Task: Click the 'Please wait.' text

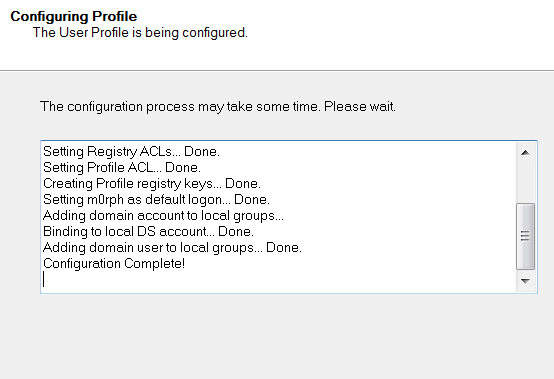Action: pyautogui.click(x=360, y=107)
